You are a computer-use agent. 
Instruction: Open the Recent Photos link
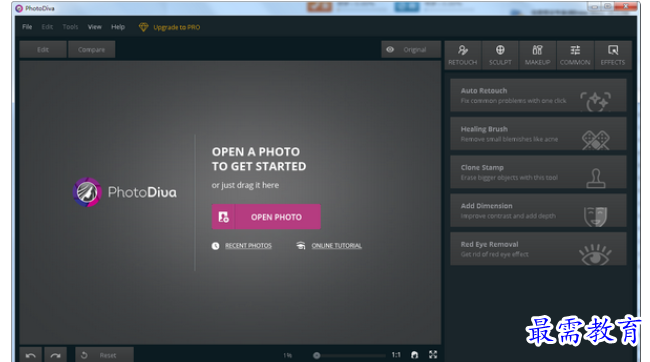point(248,246)
